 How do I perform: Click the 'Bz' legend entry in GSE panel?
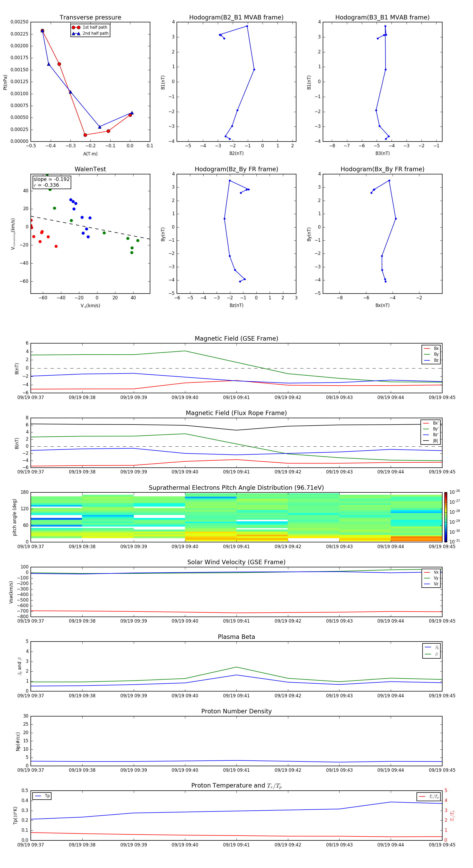[431, 360]
